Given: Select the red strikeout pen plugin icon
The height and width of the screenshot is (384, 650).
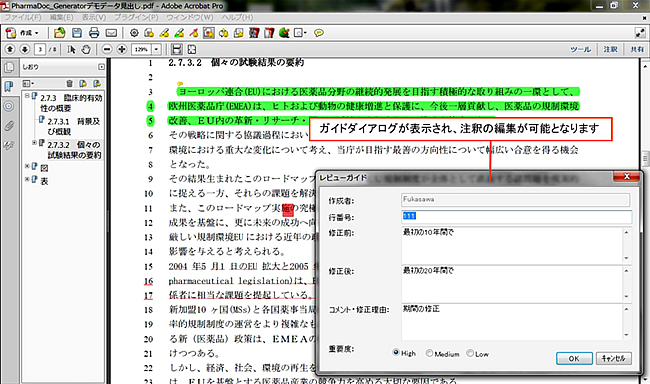Looking at the screenshot, I should [194, 33].
